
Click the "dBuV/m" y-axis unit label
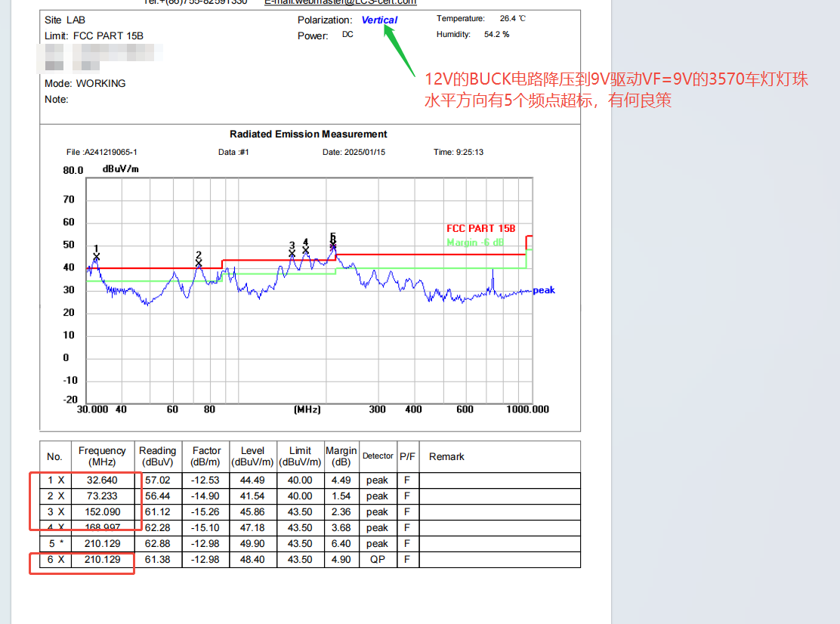[121, 168]
